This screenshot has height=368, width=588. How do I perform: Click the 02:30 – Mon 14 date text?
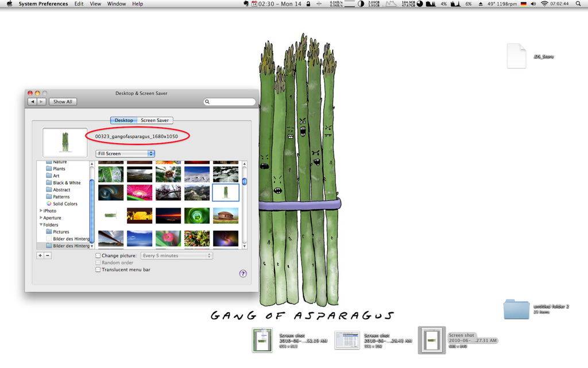click(x=280, y=4)
